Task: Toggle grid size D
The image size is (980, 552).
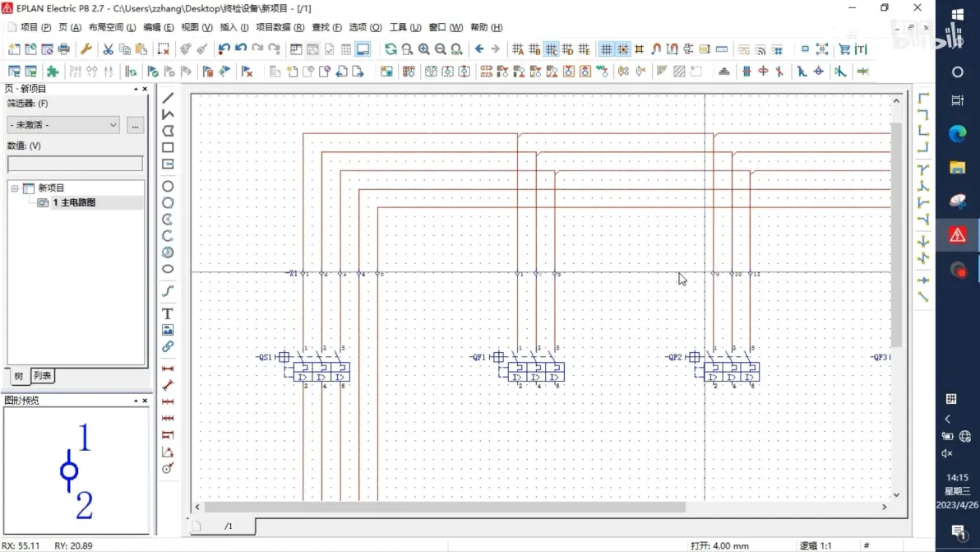Action: coord(567,49)
